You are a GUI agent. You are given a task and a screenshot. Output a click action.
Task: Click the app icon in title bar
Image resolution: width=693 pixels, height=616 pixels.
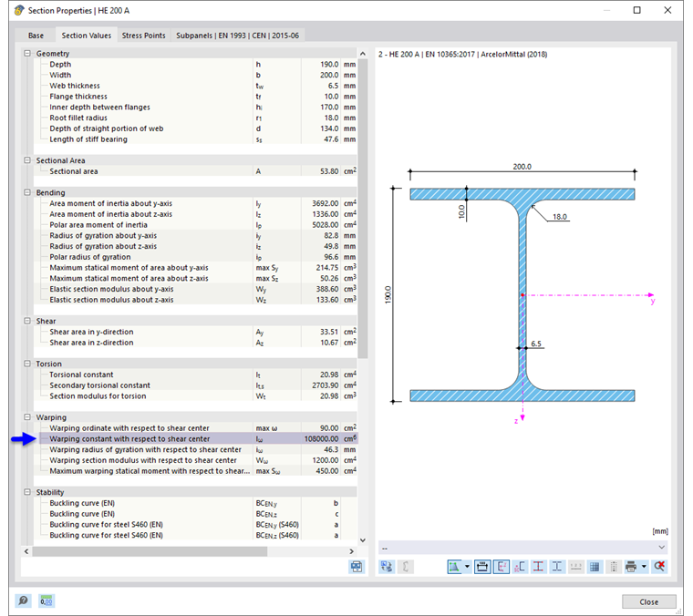tap(18, 10)
